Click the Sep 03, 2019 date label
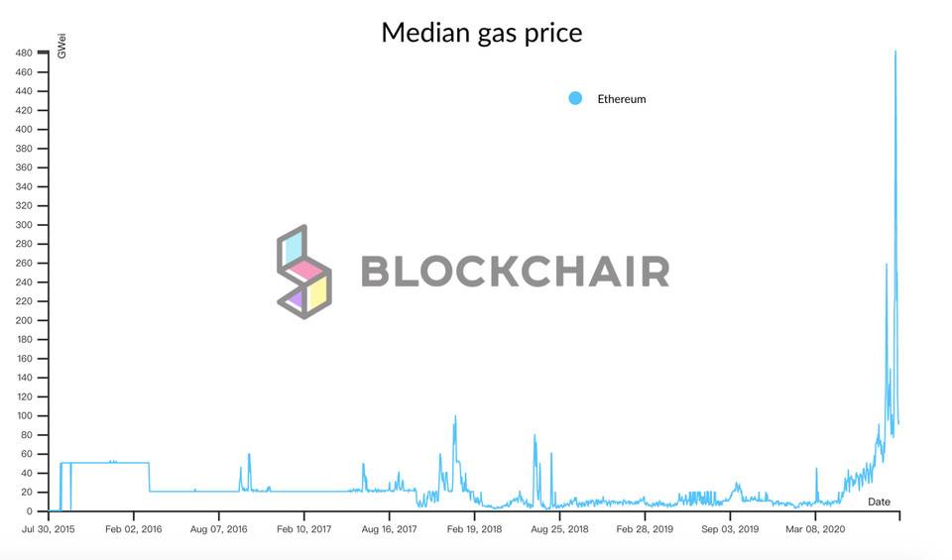Screen dimensions: 952x560 coord(730,529)
